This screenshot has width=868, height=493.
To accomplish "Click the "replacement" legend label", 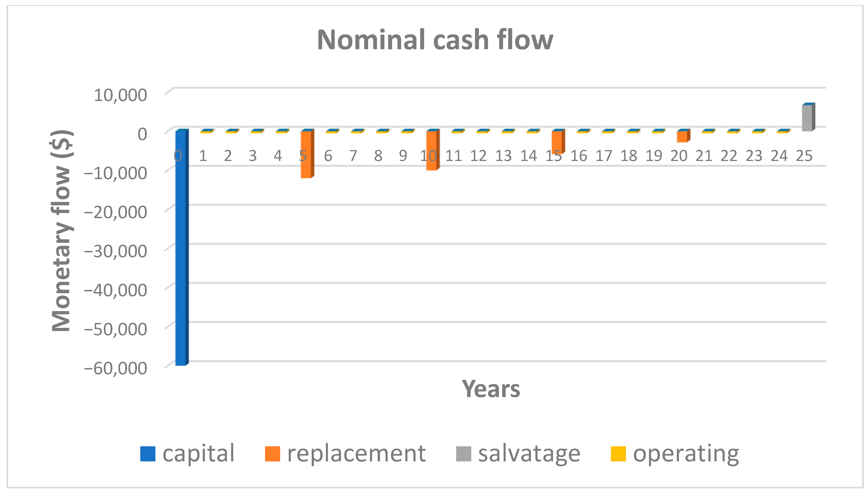I will (x=356, y=453).
